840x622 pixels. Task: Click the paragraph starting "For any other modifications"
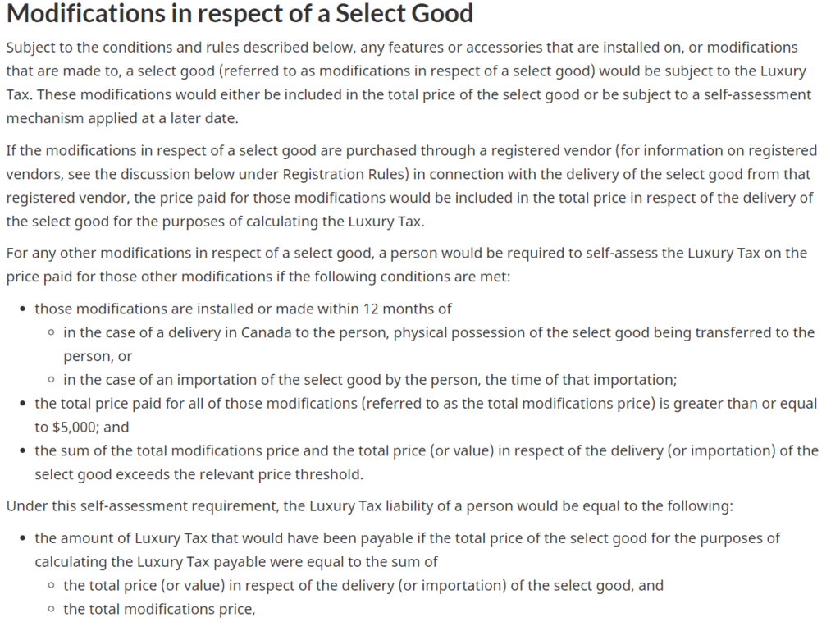pos(407,264)
